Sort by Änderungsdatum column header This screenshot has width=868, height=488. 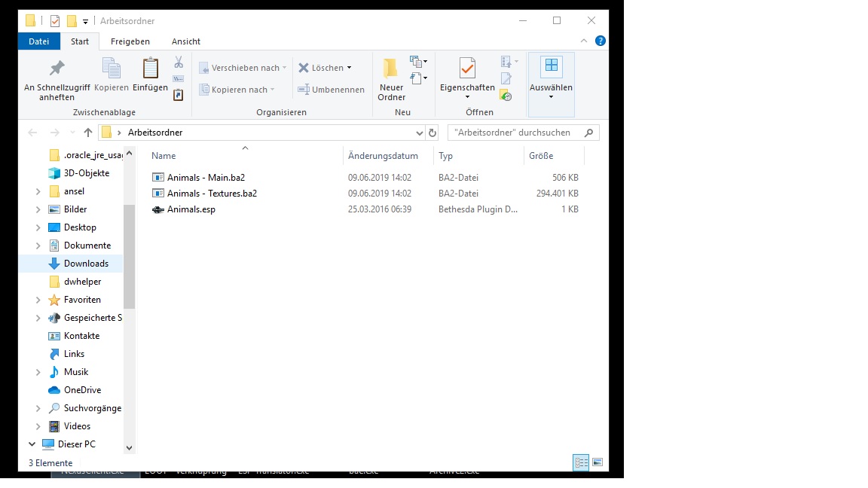pos(383,156)
